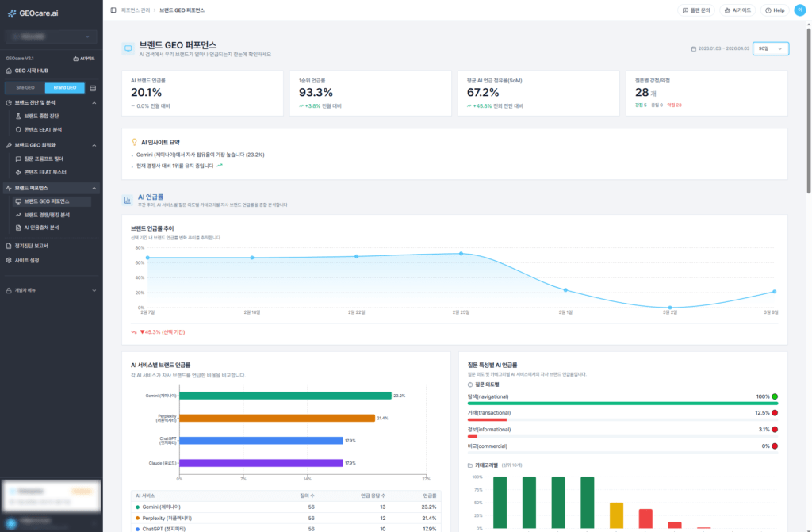Image resolution: width=812 pixels, height=532 pixels.
Task: Click the 질문 의도별 radio circle
Action: 470,384
